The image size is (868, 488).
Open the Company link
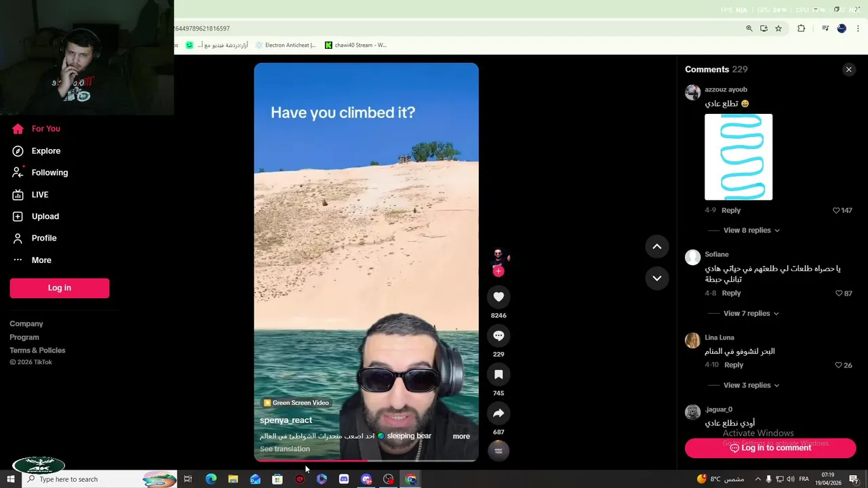(26, 324)
